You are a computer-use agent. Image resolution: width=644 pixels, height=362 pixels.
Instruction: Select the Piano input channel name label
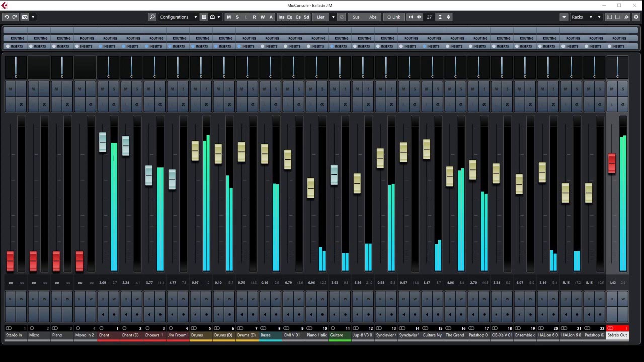coord(62,335)
